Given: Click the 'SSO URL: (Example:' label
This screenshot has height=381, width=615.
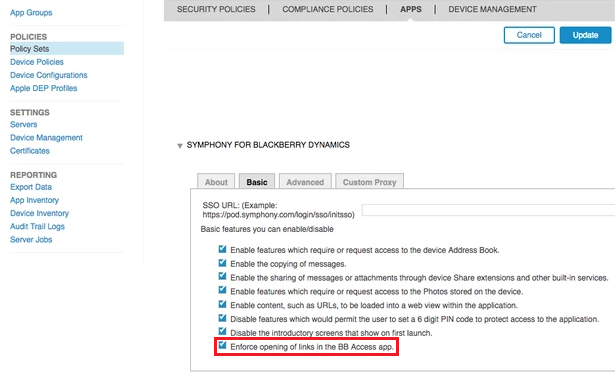Looking at the screenshot, I should pos(240,205).
